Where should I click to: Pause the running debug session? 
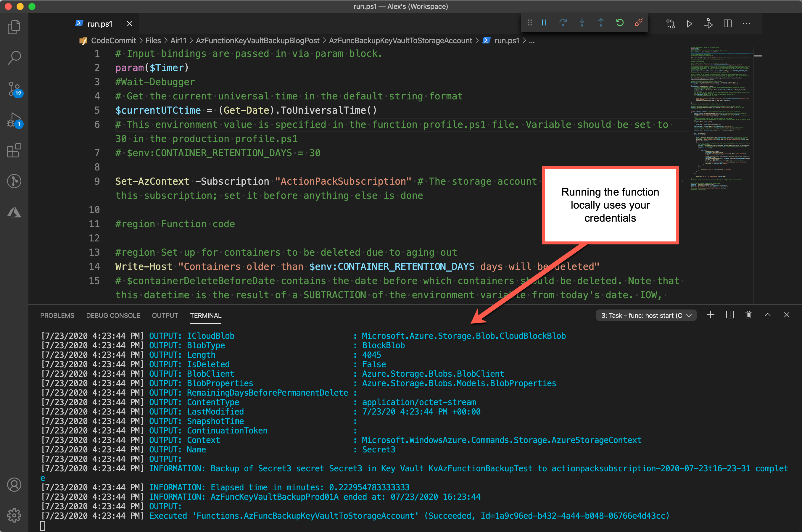(x=544, y=22)
